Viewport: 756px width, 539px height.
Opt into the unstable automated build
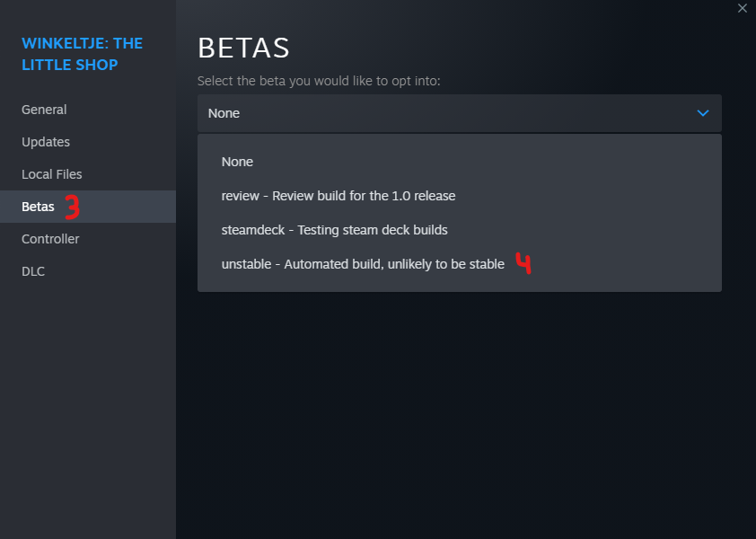[x=363, y=264]
